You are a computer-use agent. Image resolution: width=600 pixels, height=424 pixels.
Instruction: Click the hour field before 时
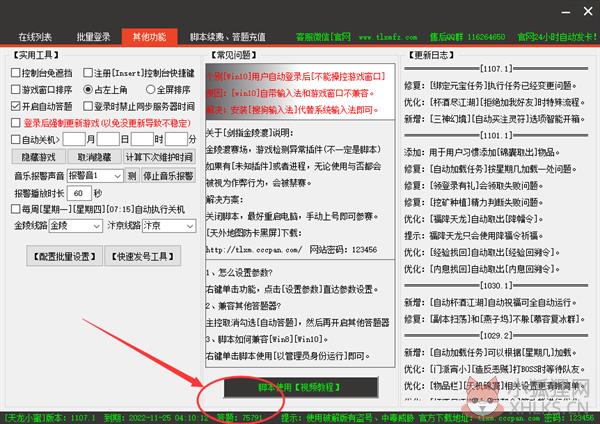coord(142,139)
